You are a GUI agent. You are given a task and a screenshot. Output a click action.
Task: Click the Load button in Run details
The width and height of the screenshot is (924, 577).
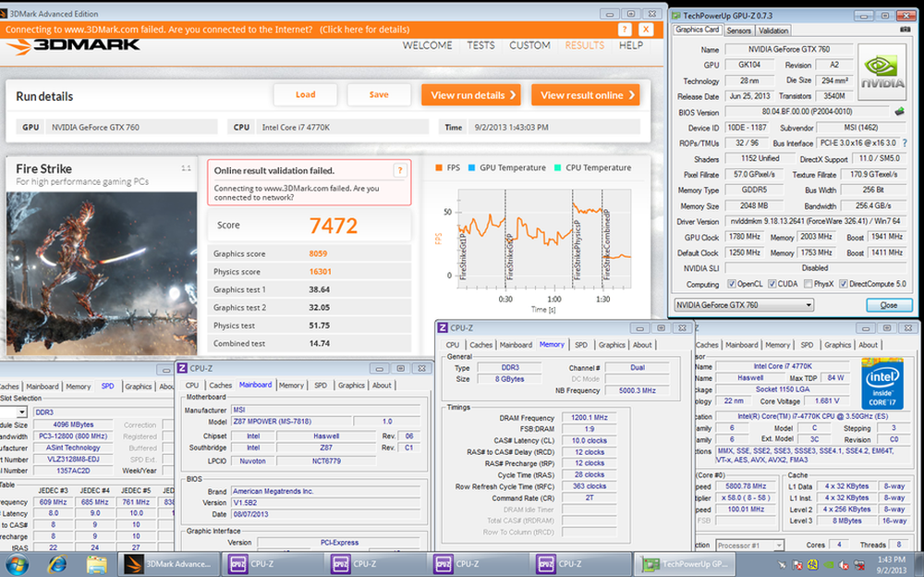tap(305, 95)
